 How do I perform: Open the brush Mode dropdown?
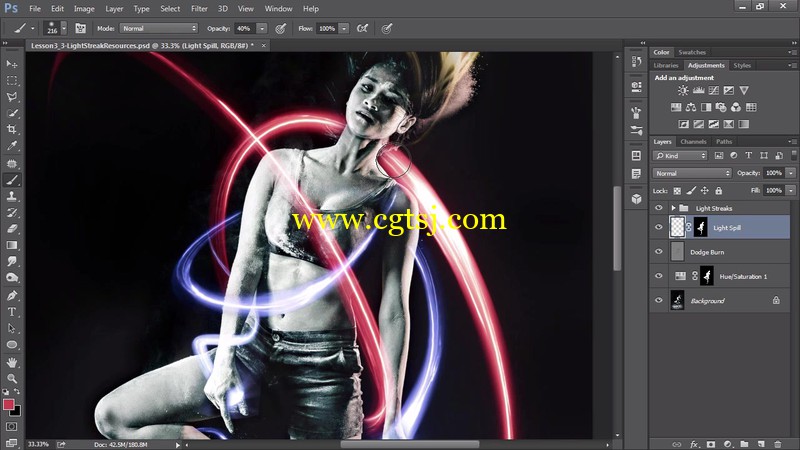coord(159,29)
